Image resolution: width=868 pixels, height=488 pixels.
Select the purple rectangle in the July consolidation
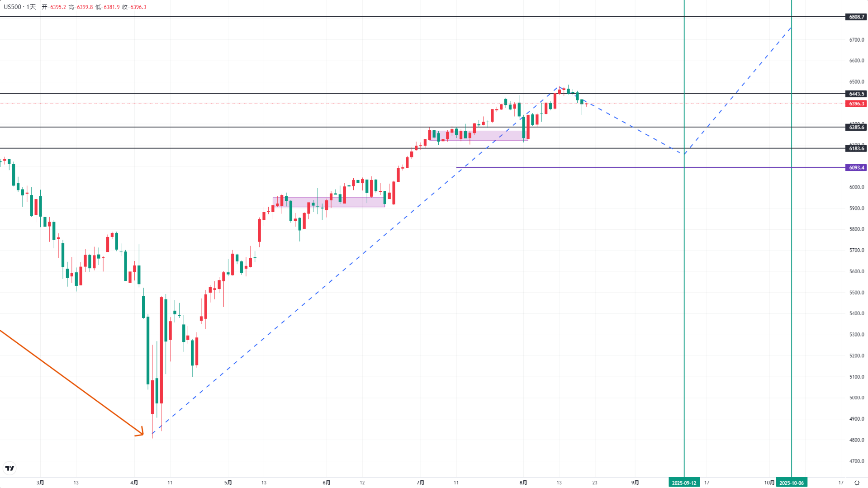478,136
